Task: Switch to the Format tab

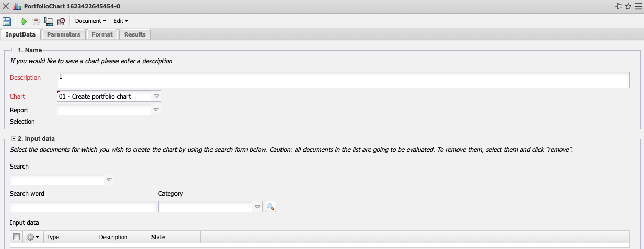Action: (x=102, y=34)
